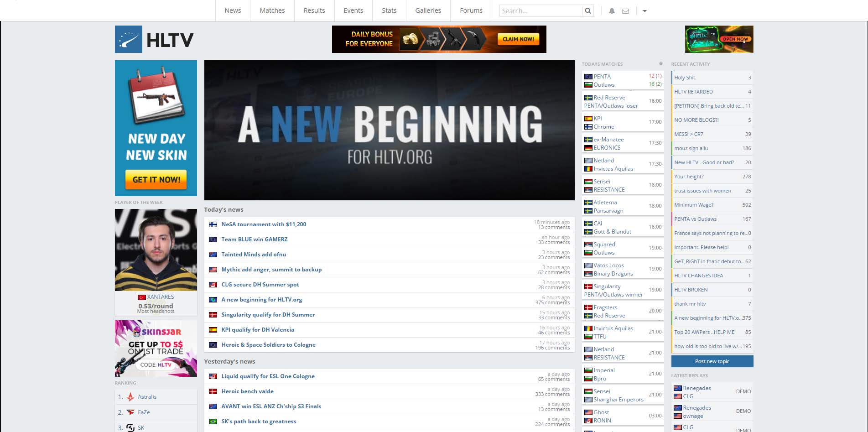Screen dimensions: 868x432
Task: Open notifications via the bell icon
Action: coord(611,10)
